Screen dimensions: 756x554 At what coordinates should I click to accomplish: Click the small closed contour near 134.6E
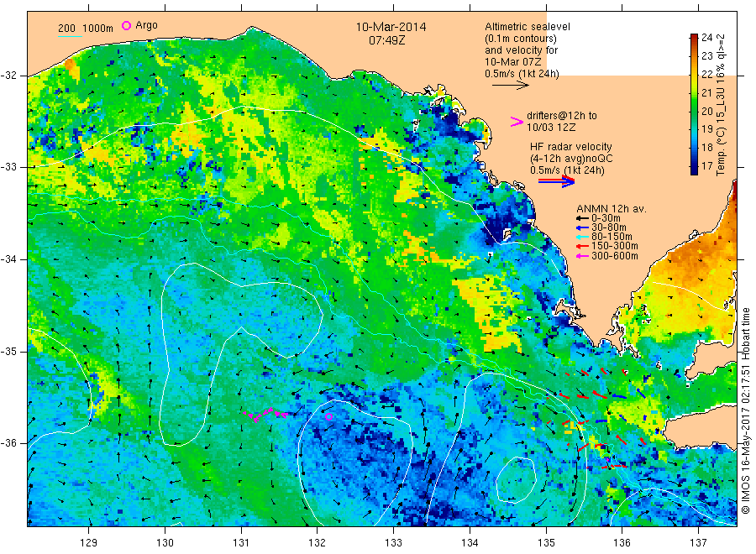(516, 480)
